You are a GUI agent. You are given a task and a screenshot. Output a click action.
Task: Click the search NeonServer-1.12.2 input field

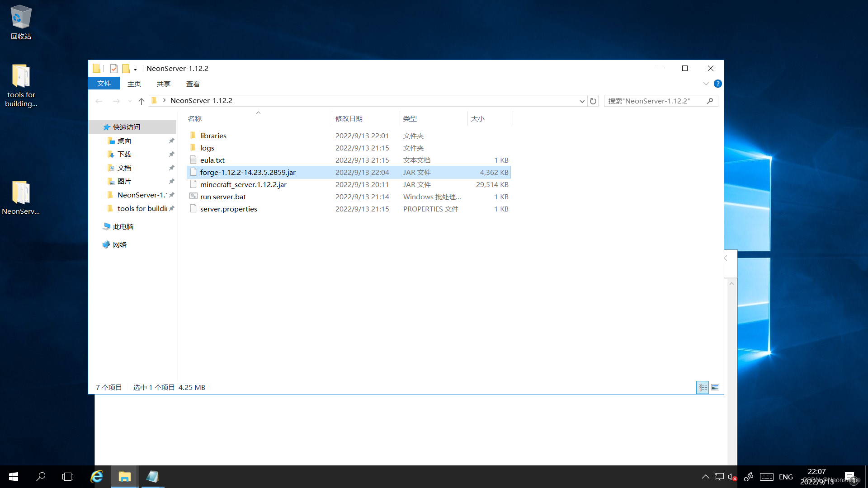(x=656, y=101)
